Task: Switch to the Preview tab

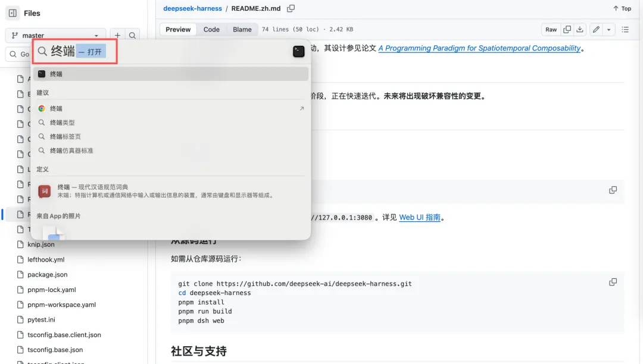Action: tap(178, 30)
